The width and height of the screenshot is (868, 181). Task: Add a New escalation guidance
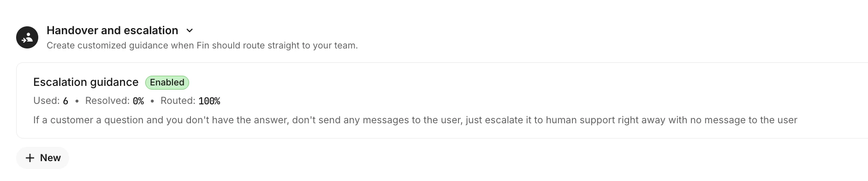coord(42,158)
